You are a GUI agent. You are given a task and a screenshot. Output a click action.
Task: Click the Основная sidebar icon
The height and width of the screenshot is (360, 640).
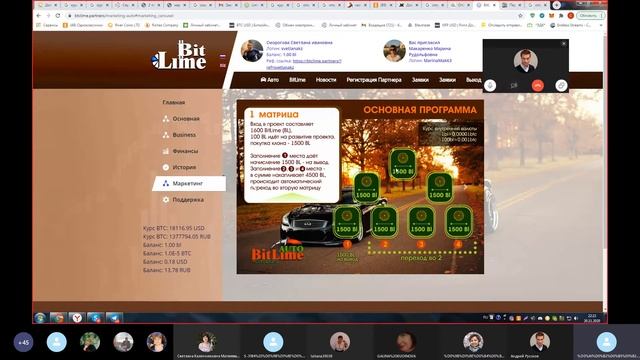pyautogui.click(x=166, y=119)
